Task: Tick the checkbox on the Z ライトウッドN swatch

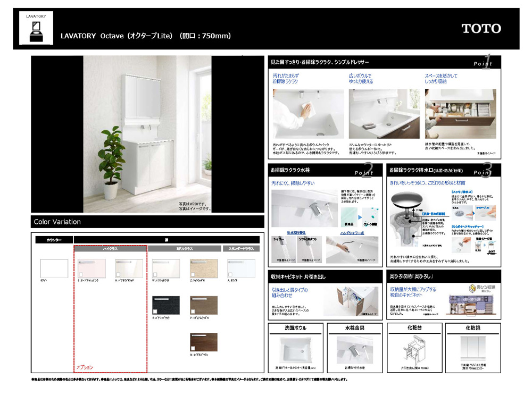Action: (x=193, y=274)
